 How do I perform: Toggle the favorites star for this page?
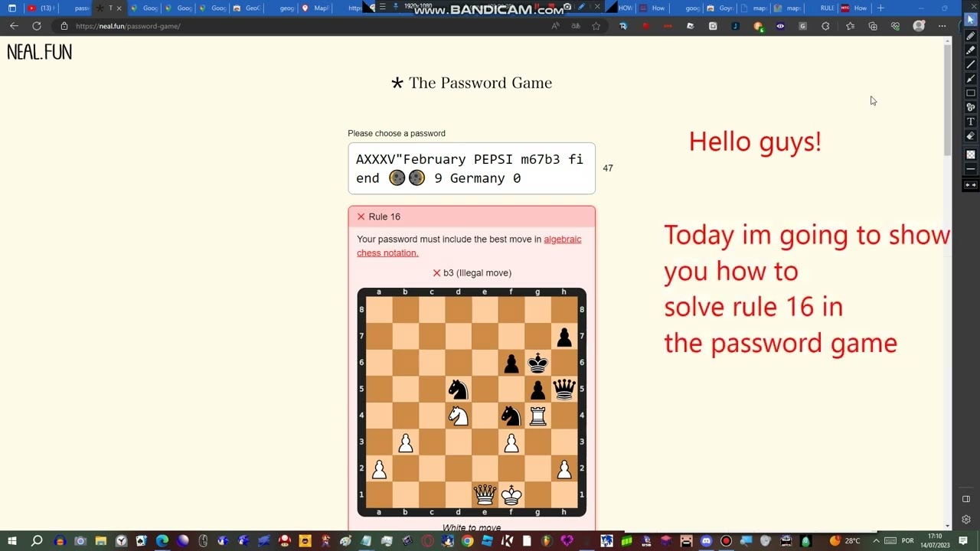[596, 25]
